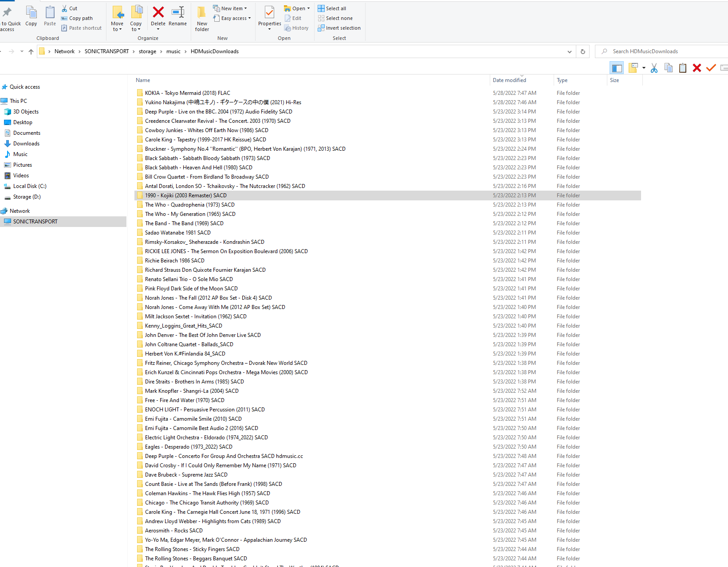Click the Edit ribbon command
Screen dimensions: 728x567
point(293,18)
